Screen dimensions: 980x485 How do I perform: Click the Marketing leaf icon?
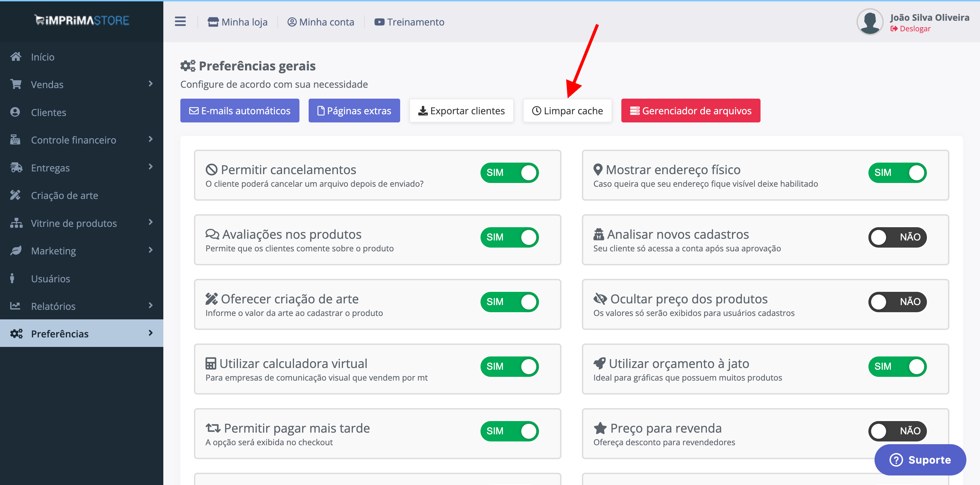pyautogui.click(x=16, y=251)
